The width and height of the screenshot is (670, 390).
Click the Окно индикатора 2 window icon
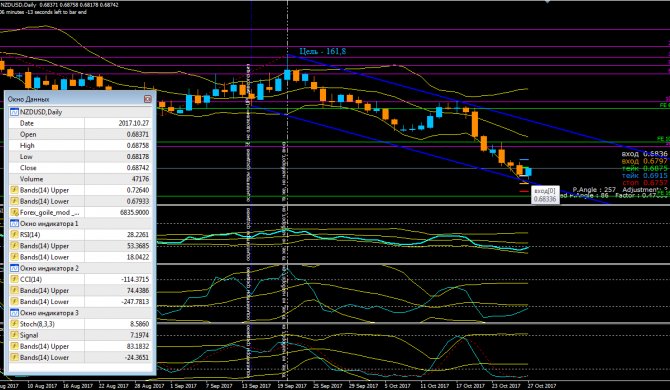pyautogui.click(x=14, y=268)
